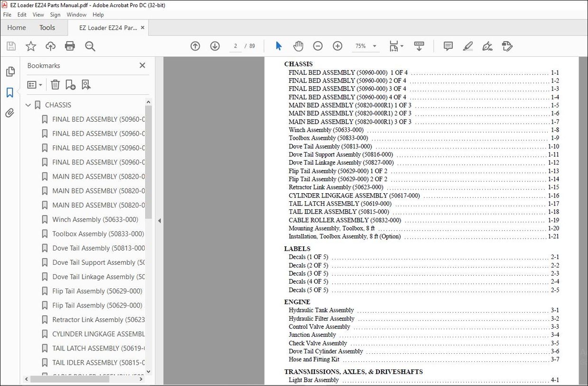The width and height of the screenshot is (588, 386).
Task: Select the Hand tool in the toolbar
Action: pyautogui.click(x=298, y=45)
